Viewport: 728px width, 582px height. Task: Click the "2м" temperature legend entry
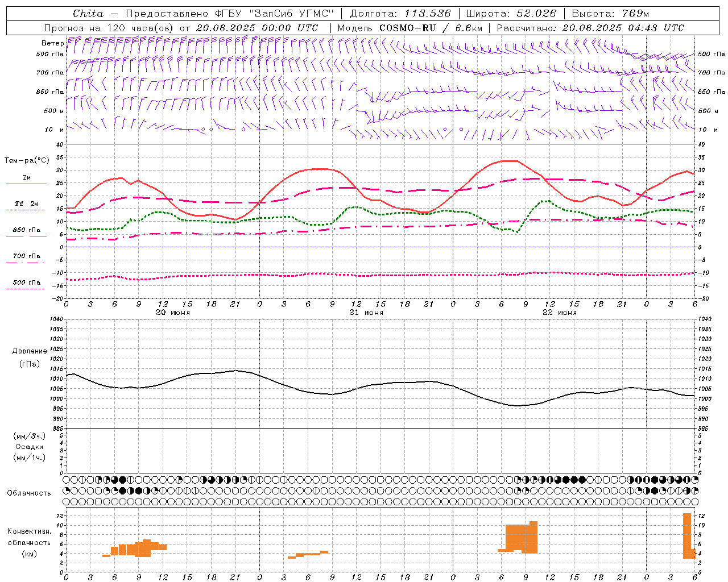[x=27, y=177]
